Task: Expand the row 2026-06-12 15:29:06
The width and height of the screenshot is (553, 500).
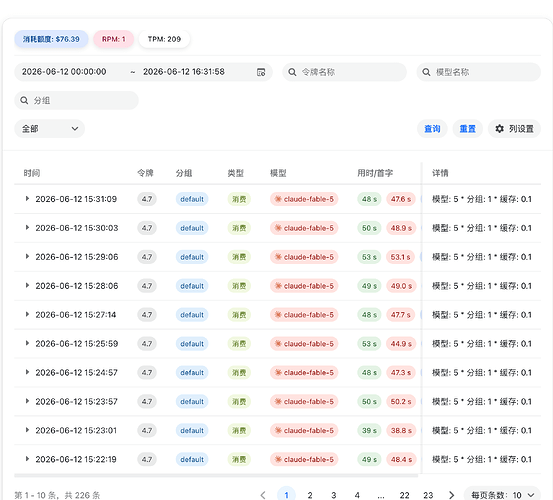Action: click(27, 256)
